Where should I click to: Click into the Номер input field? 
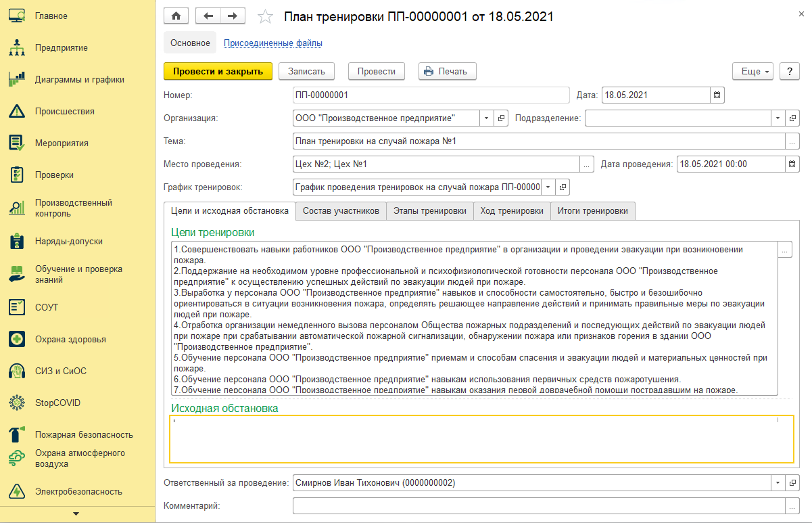click(x=431, y=95)
